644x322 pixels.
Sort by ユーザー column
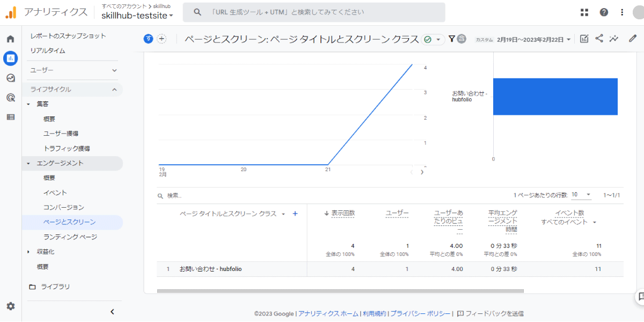(397, 213)
